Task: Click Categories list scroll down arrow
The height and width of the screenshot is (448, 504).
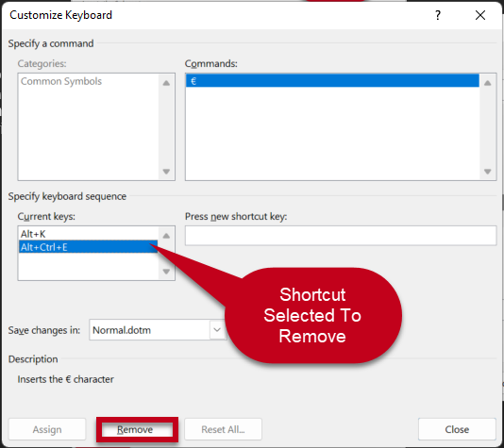Action: tap(166, 172)
